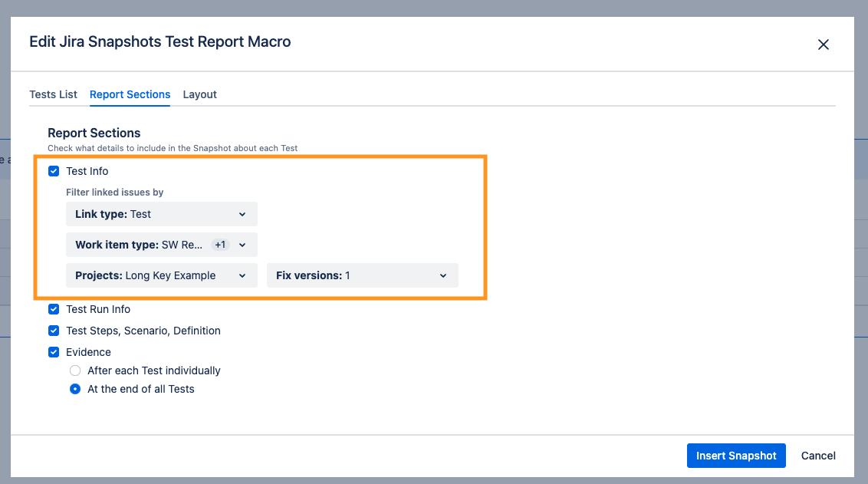Screen dimensions: 868x484
Task: Switch to the Tests List tab
Action: 53,94
